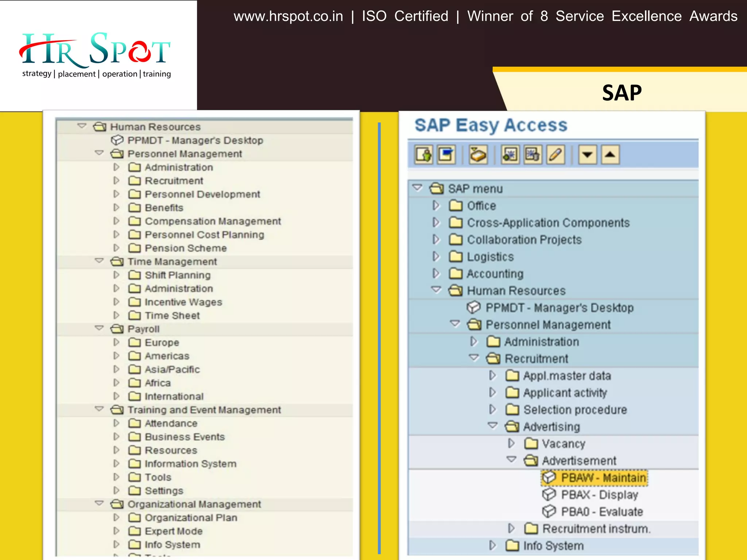Image resolution: width=747 pixels, height=560 pixels.
Task: Expand Personnel Development in left tree
Action: click(116, 194)
